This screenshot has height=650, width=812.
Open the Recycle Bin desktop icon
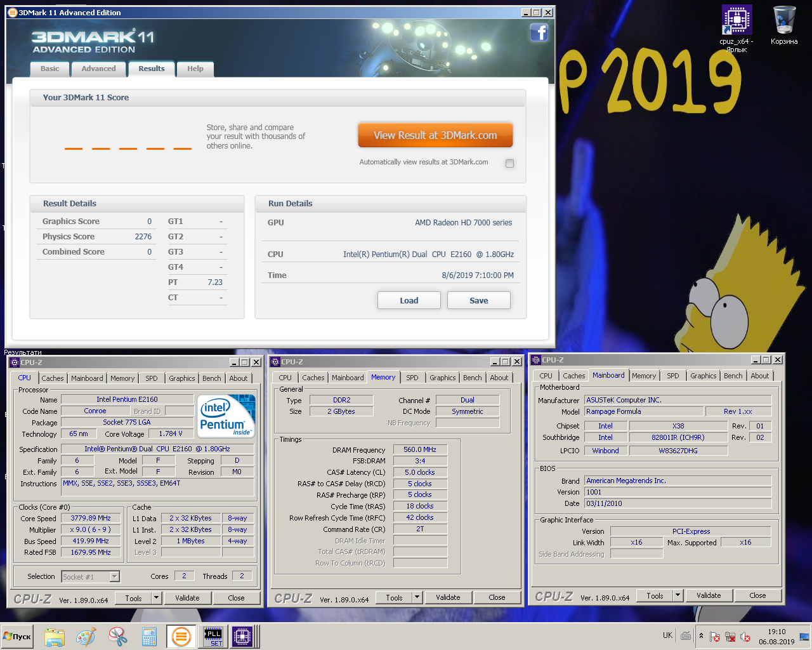click(x=784, y=25)
